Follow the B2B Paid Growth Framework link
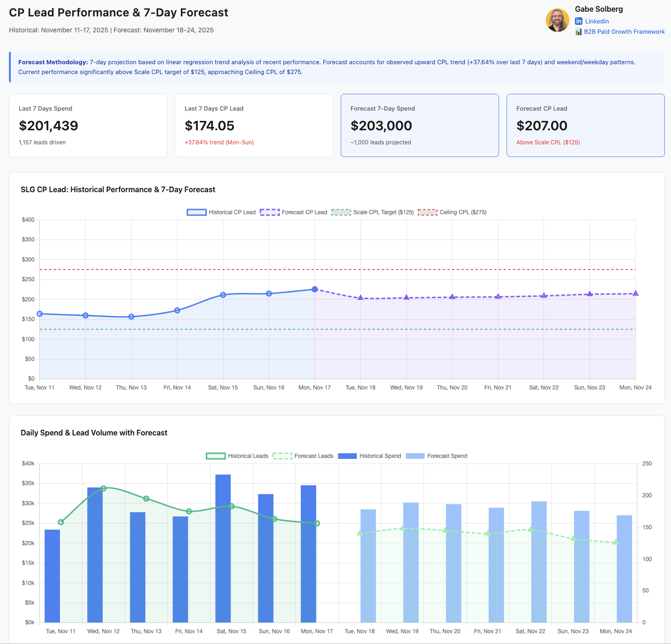Screen dimensions: 671x644 [624, 31]
